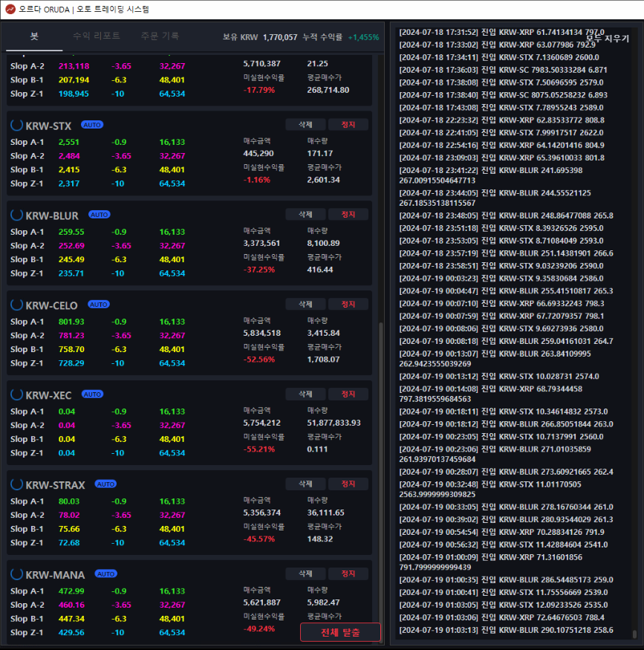Click the KRW-XEC spinner icon
Screen dimensions: 644x650
coord(16,394)
